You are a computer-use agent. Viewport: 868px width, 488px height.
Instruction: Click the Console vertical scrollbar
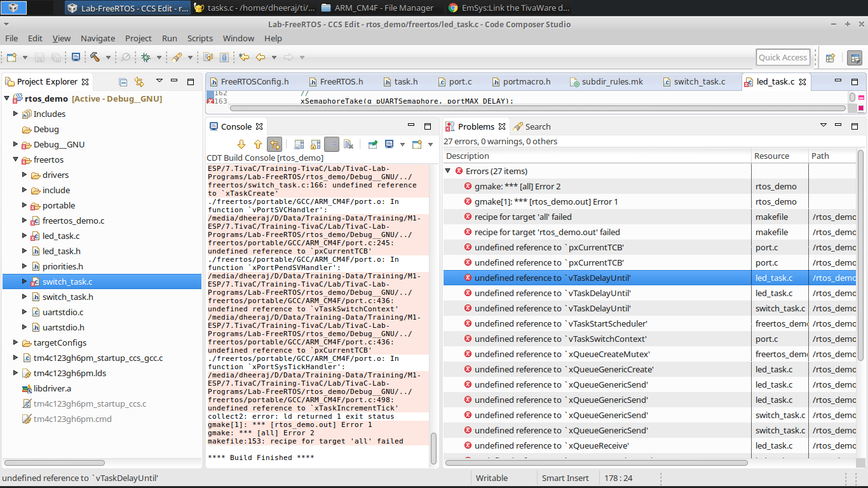pyautogui.click(x=434, y=449)
